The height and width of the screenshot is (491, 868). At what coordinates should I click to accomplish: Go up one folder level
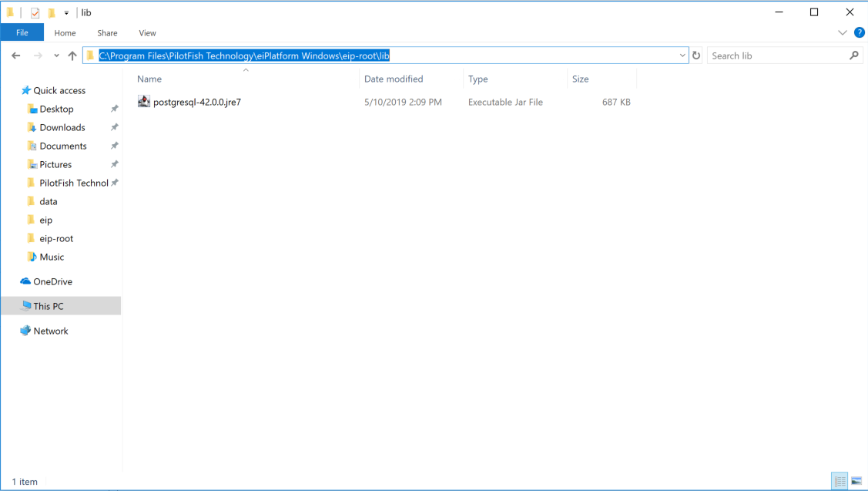click(x=72, y=55)
